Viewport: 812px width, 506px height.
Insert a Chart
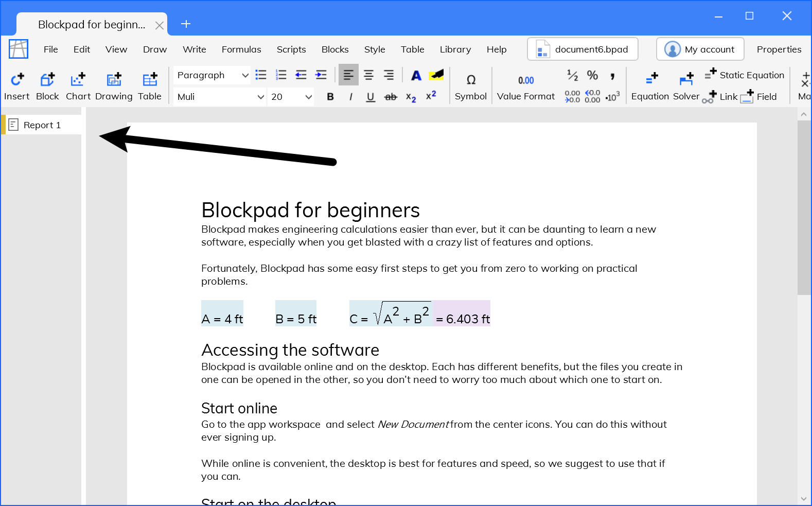[x=78, y=86]
